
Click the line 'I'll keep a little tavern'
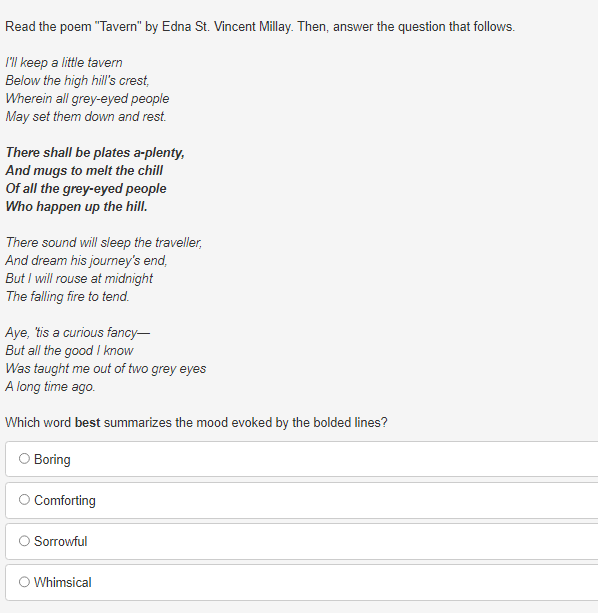64,63
